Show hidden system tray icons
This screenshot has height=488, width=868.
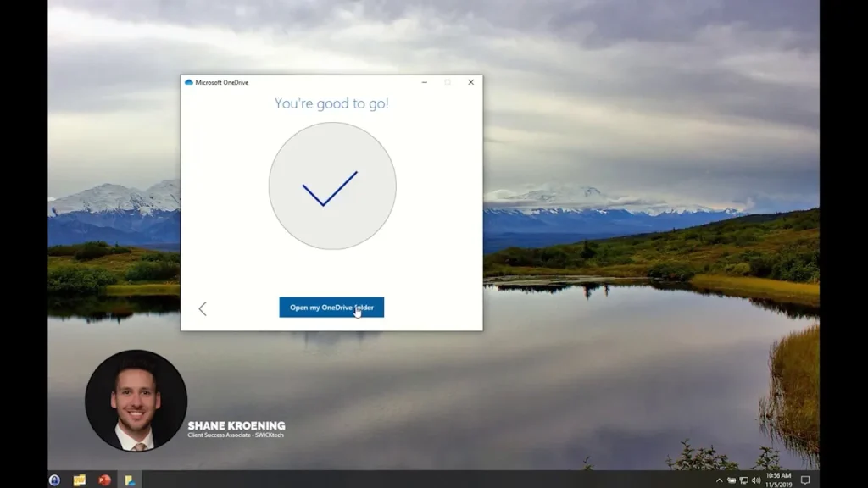point(719,480)
